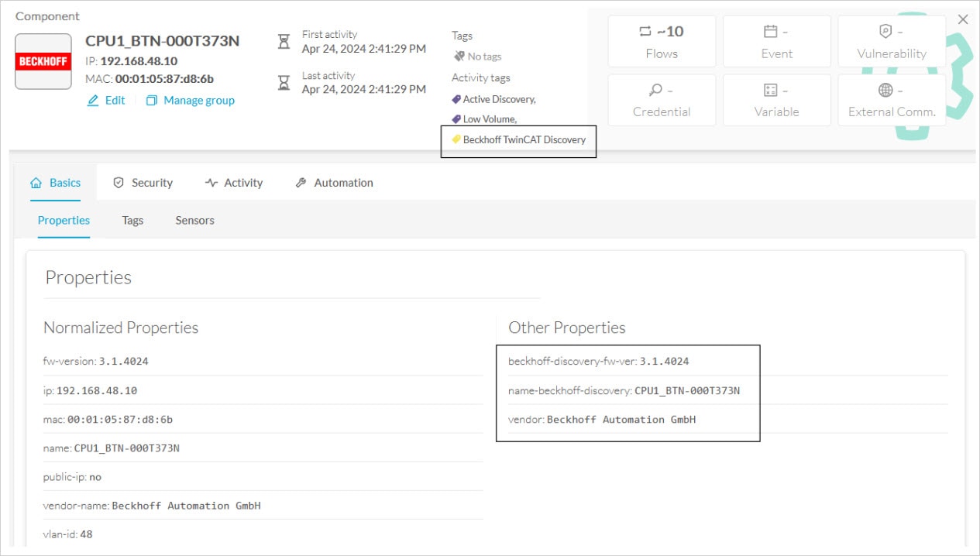This screenshot has width=980, height=556.
Task: Click the Edit pencil icon
Action: [x=93, y=101]
